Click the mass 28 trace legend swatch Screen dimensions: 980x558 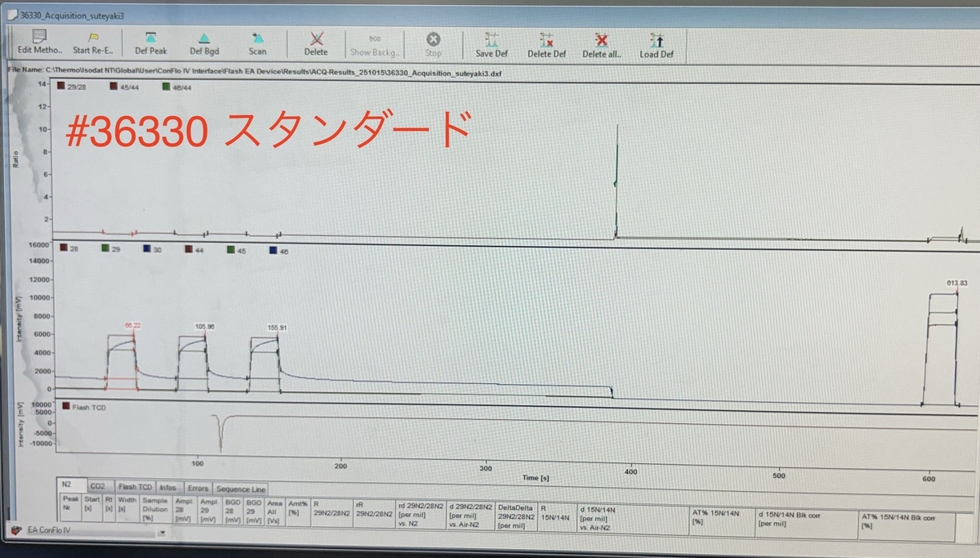[x=64, y=249]
